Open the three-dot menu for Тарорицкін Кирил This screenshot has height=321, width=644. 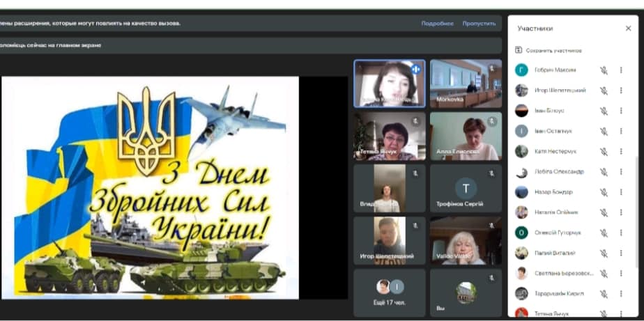click(621, 294)
